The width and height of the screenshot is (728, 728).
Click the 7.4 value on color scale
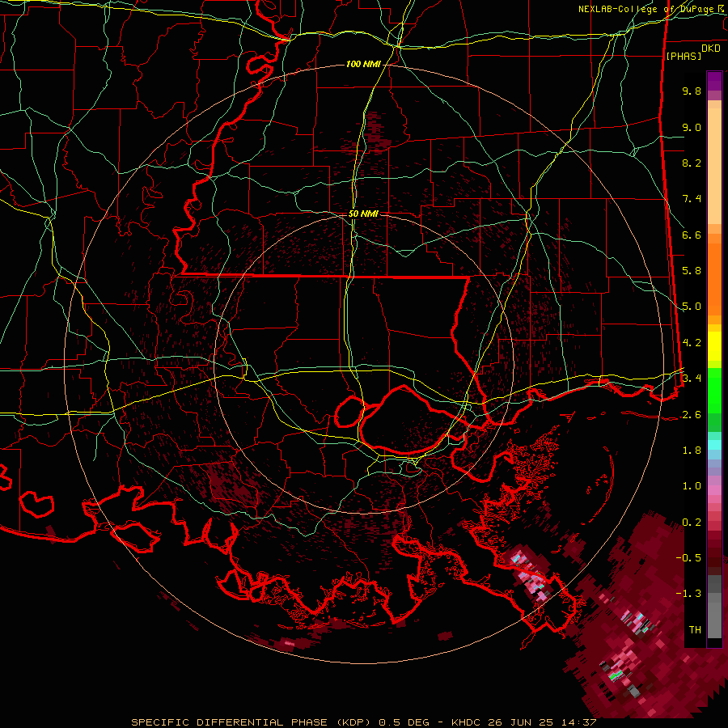pyautogui.click(x=692, y=199)
